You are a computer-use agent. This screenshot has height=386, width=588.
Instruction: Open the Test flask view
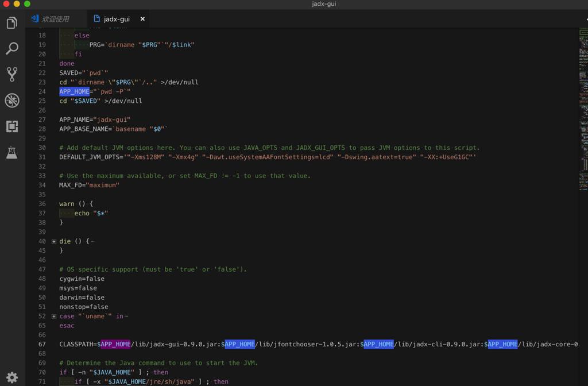pos(12,152)
